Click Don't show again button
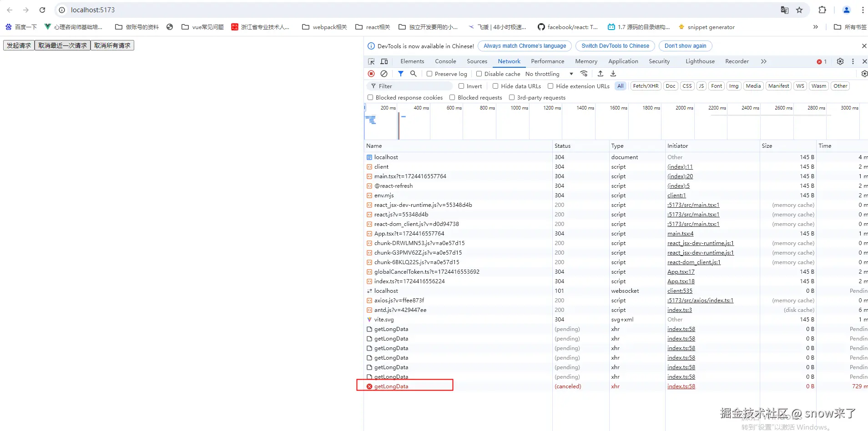 [x=686, y=46]
